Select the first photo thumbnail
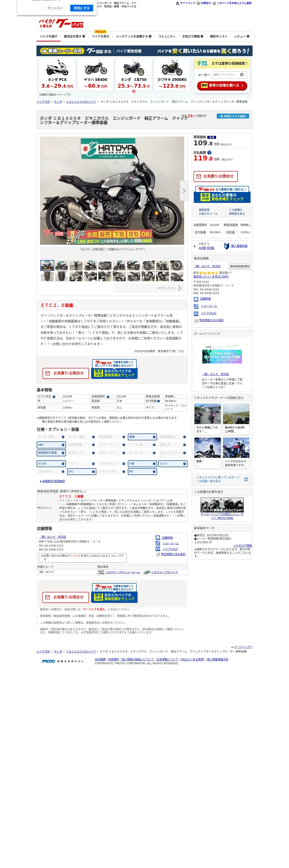The width and height of the screenshot is (289, 868). tap(47, 265)
